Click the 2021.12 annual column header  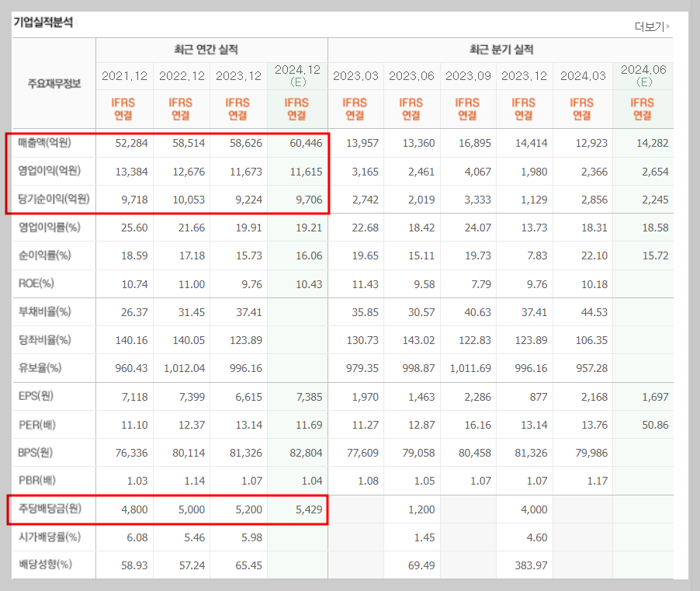[124, 76]
